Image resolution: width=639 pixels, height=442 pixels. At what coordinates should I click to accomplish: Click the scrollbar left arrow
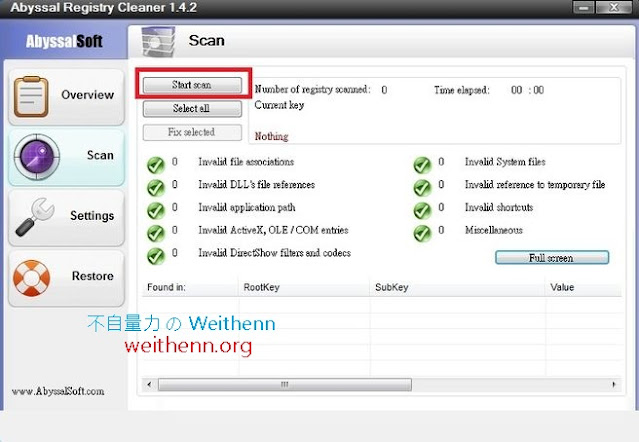pyautogui.click(x=149, y=385)
